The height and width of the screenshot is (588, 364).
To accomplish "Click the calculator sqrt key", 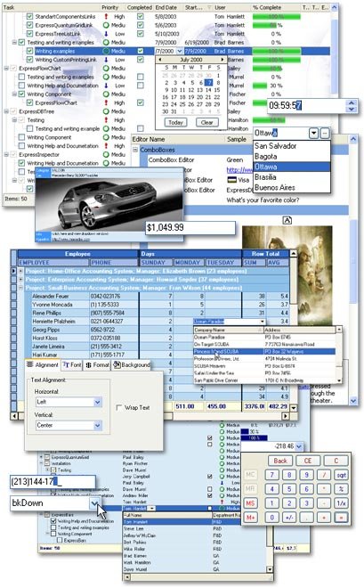I will [341, 475].
